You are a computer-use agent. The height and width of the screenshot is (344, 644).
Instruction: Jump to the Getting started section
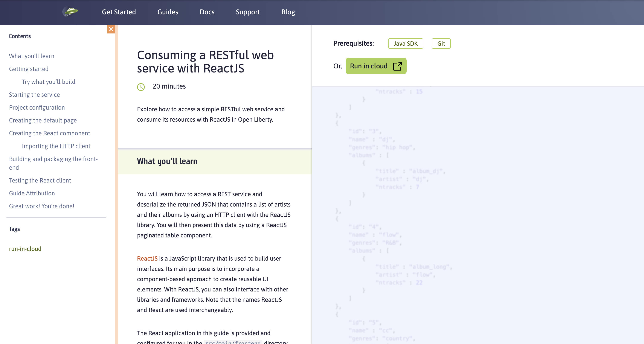tap(29, 69)
